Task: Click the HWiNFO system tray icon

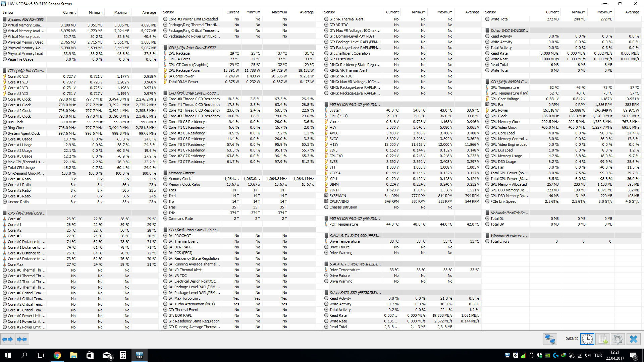Action: [x=507, y=355]
